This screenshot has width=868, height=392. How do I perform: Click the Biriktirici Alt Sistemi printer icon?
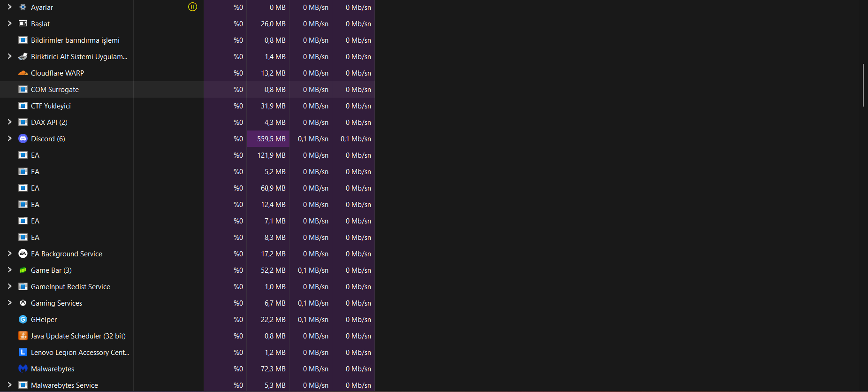(x=23, y=56)
